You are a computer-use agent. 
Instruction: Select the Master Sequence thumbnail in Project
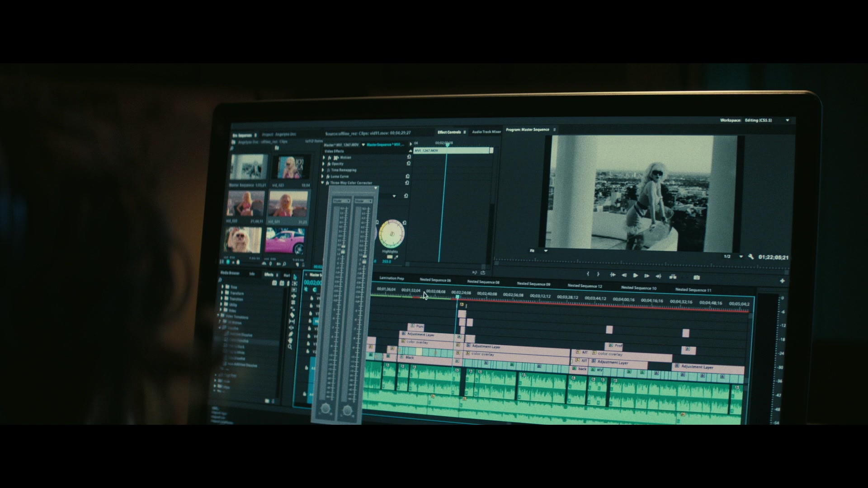point(248,167)
